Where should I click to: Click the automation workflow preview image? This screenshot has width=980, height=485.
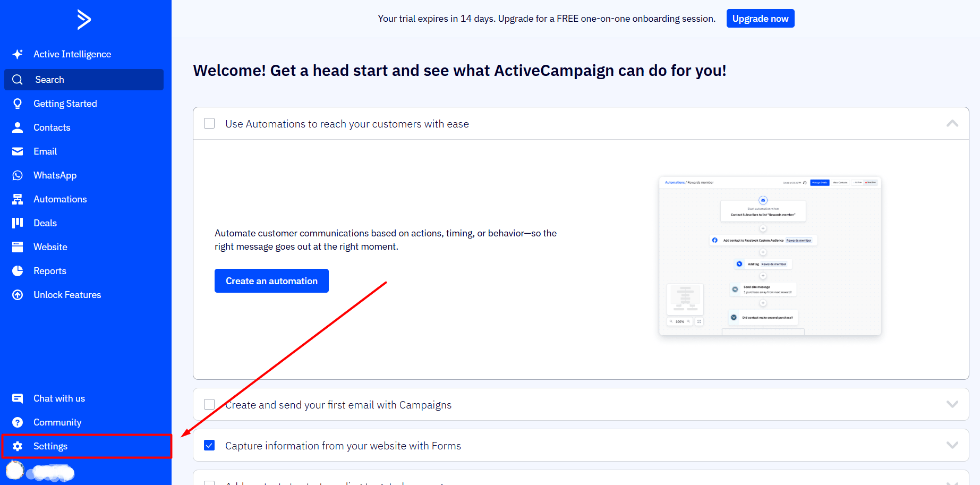click(770, 256)
